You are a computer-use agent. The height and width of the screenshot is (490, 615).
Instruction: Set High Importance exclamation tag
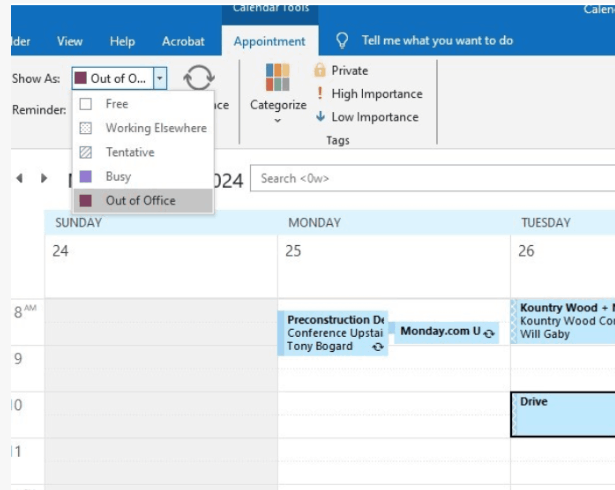(369, 94)
